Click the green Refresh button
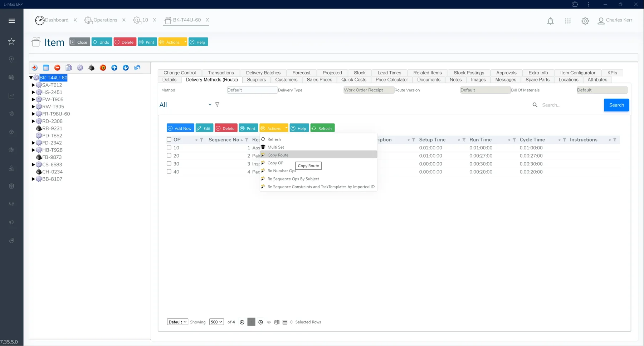 coord(322,128)
